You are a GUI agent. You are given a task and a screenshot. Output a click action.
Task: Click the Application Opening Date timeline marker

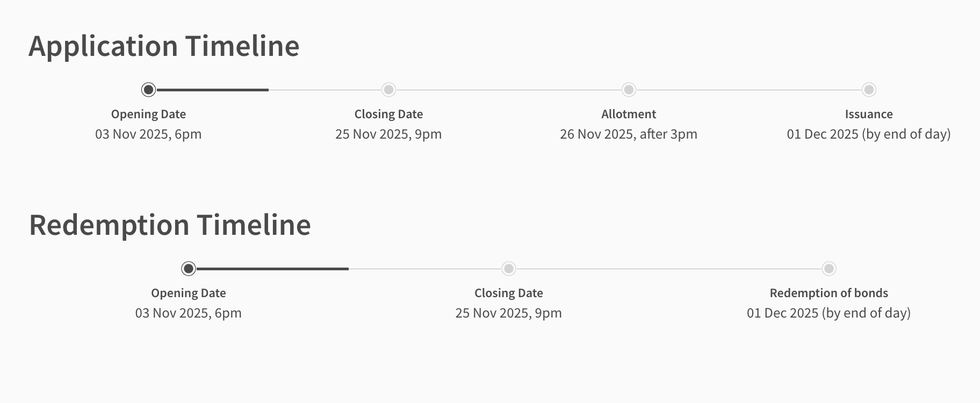coord(148,90)
